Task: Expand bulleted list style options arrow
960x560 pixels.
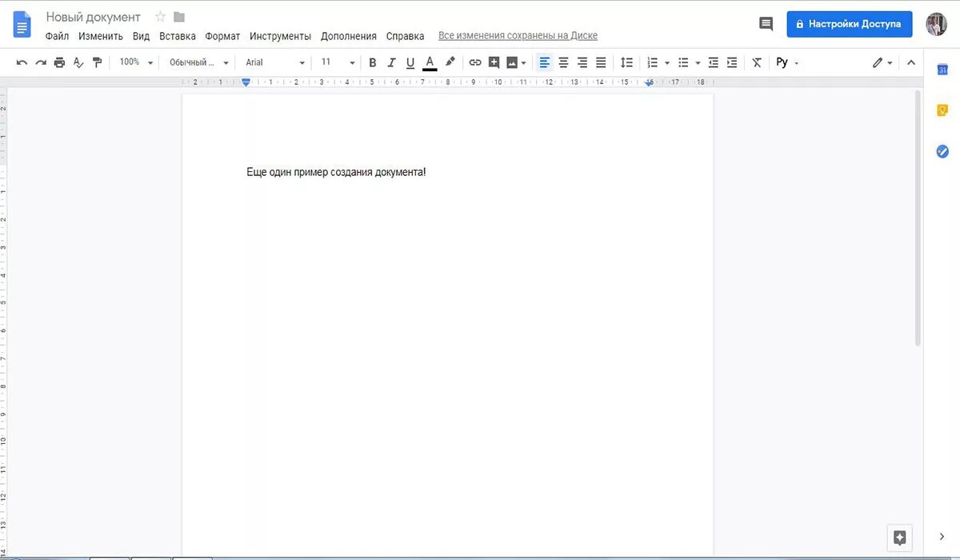Action: tap(698, 62)
